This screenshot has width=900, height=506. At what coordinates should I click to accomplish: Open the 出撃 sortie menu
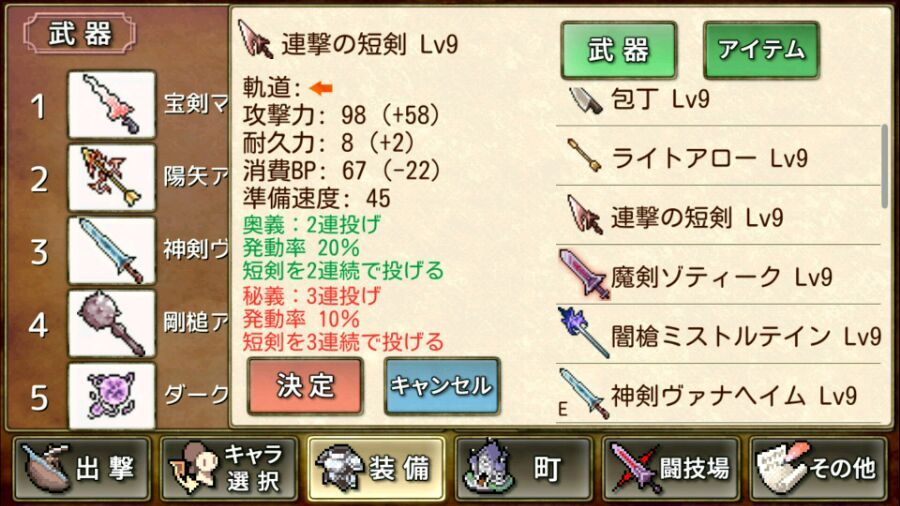pos(82,468)
